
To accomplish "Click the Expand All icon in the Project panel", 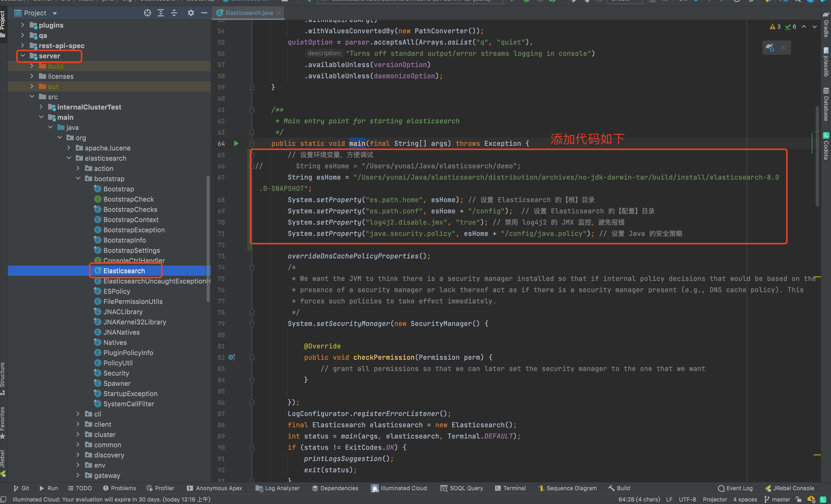I will point(161,13).
